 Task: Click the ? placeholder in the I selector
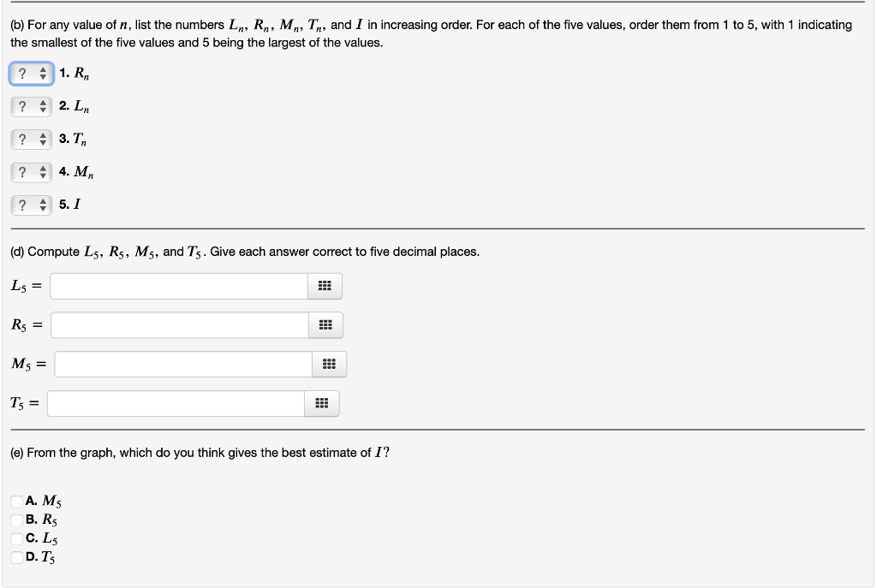point(22,204)
